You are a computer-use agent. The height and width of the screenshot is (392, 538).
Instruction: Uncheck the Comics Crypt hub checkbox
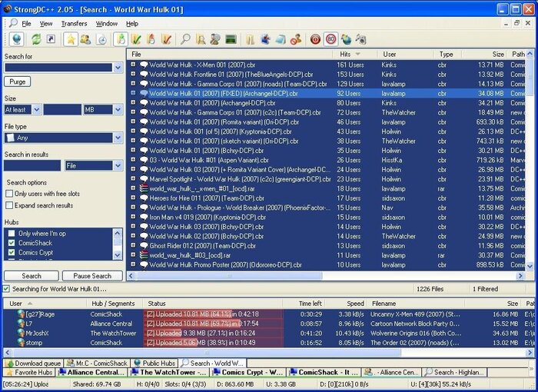12,252
